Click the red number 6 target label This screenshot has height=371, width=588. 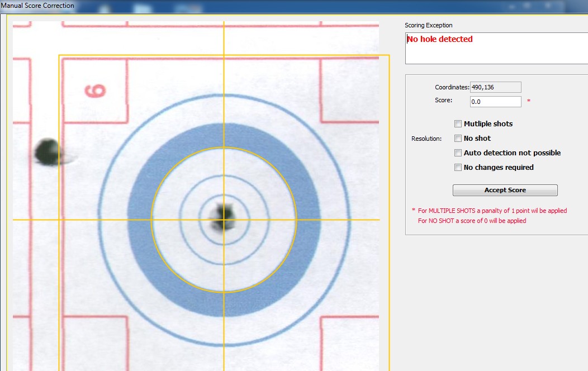tap(96, 91)
